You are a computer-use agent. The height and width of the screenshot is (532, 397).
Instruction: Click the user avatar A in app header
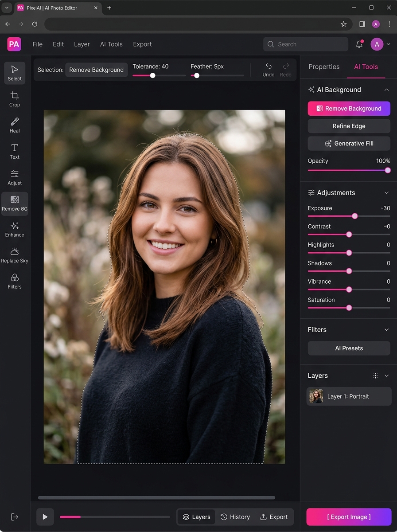click(376, 44)
